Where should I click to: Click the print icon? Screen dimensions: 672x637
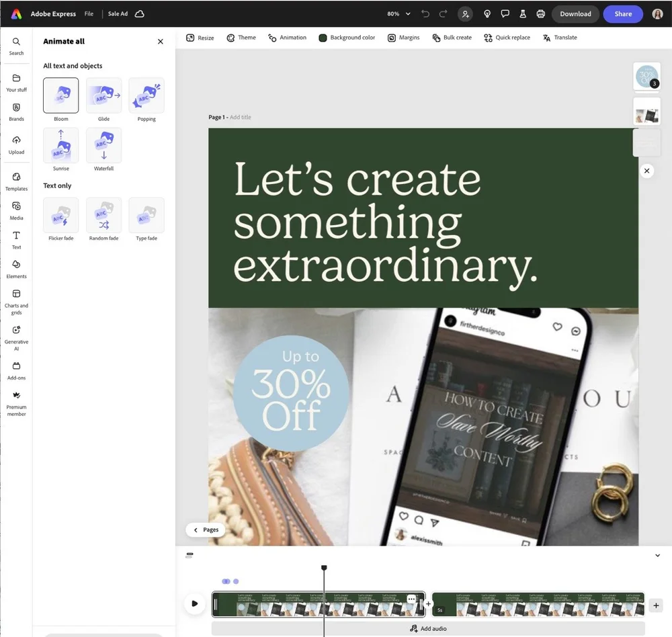click(x=541, y=13)
